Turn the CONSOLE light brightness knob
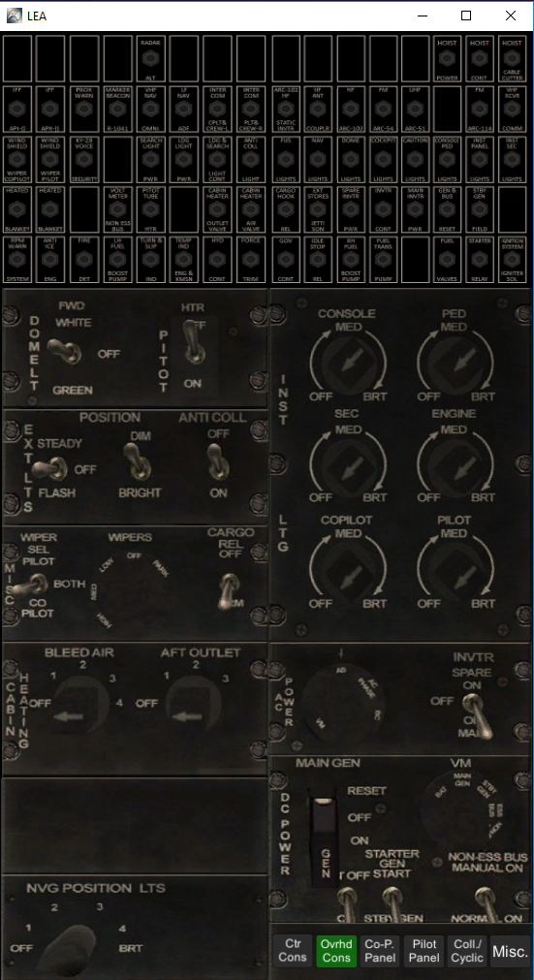The width and height of the screenshot is (534, 980). click(x=348, y=363)
